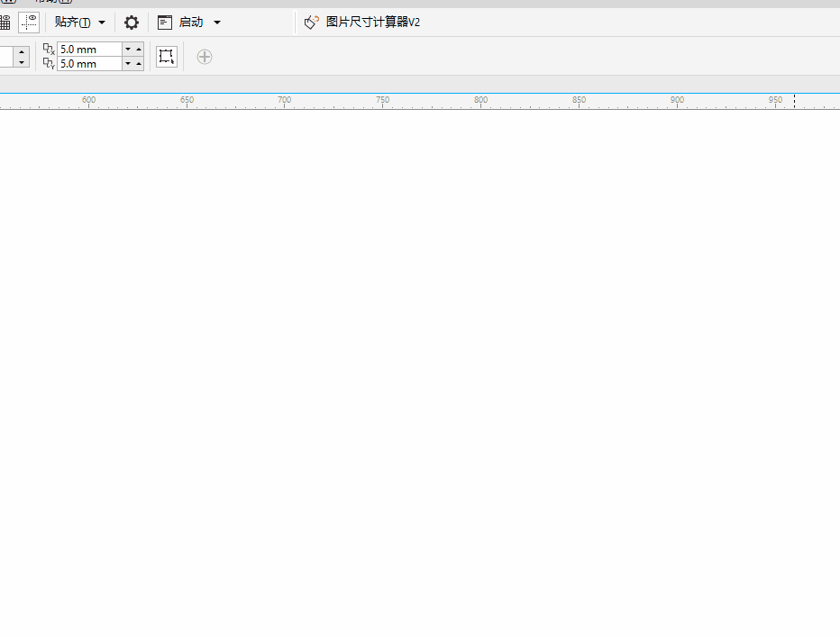Click the duplicate distance Y field
The width and height of the screenshot is (840, 637).
pos(89,64)
